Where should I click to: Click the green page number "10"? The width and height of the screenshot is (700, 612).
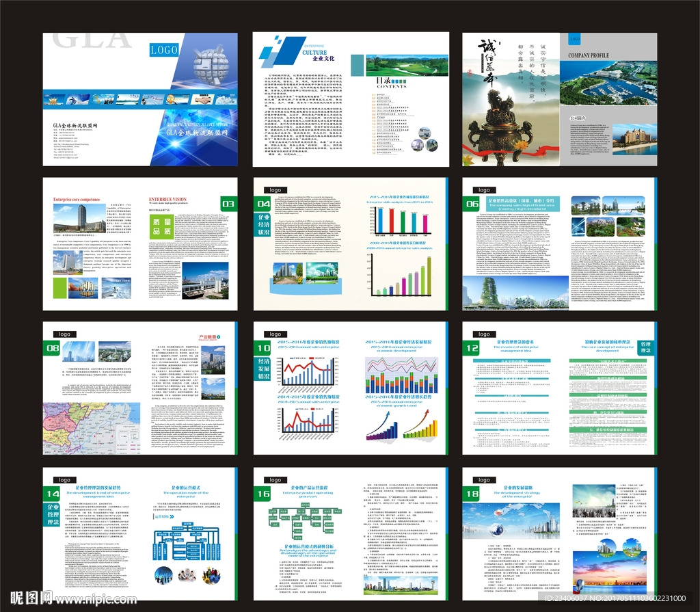263,348
